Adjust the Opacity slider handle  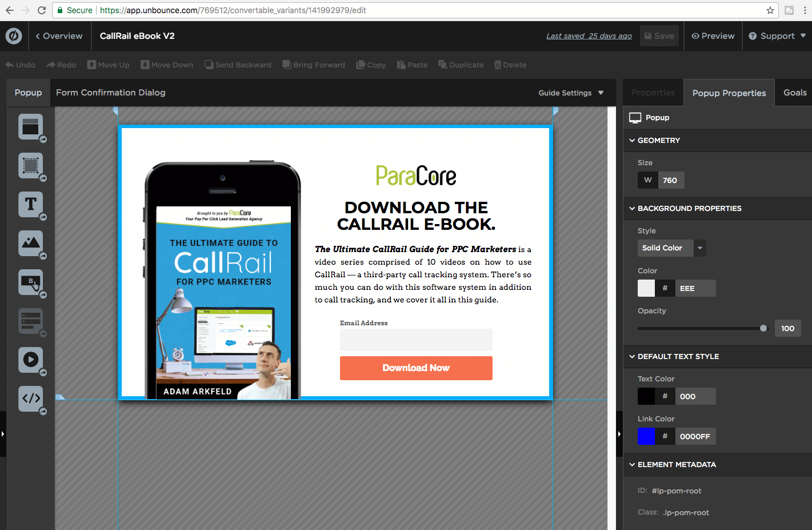[763, 328]
